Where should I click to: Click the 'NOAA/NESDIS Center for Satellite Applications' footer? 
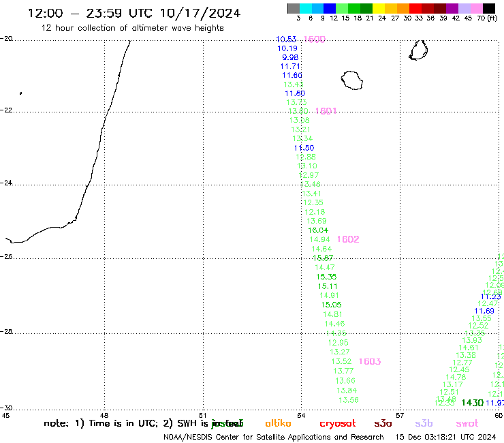[x=247, y=438]
